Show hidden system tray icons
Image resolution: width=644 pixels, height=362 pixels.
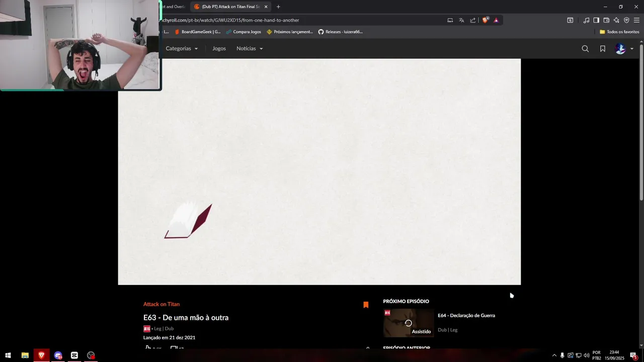pyautogui.click(x=554, y=355)
